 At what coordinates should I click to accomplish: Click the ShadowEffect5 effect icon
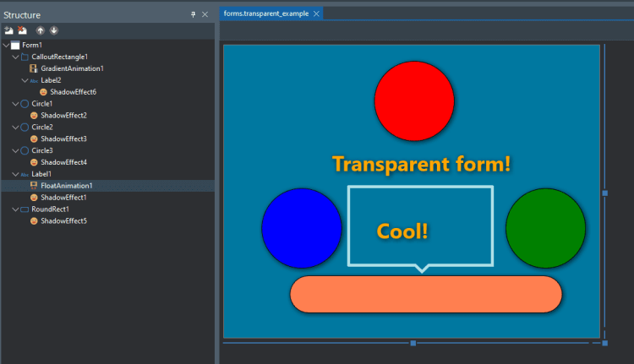coord(34,221)
